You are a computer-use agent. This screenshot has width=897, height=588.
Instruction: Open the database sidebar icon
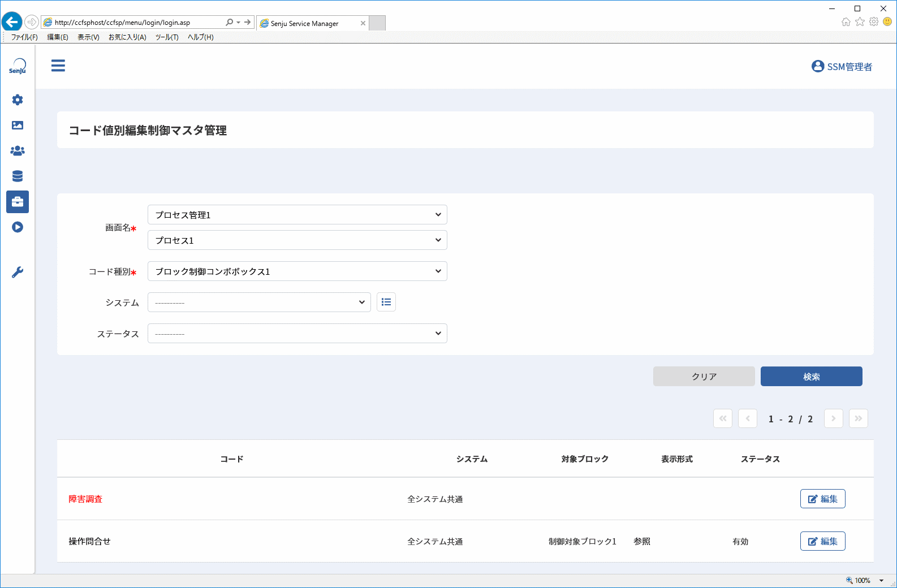(18, 176)
